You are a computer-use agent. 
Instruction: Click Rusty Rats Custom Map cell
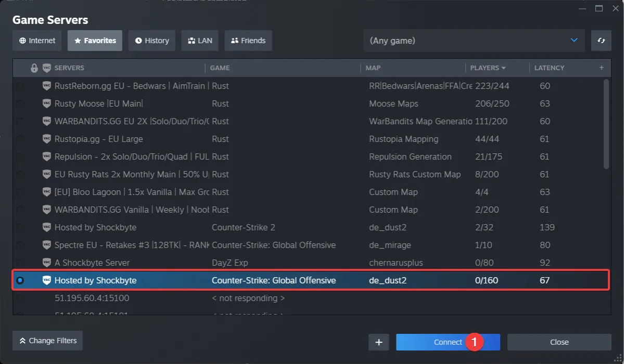[415, 174]
